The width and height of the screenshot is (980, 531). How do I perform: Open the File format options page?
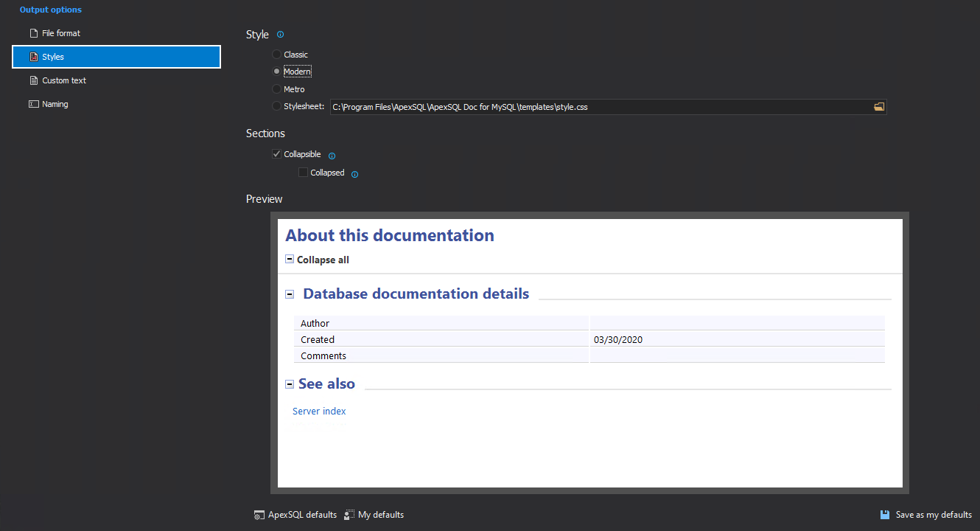point(116,33)
